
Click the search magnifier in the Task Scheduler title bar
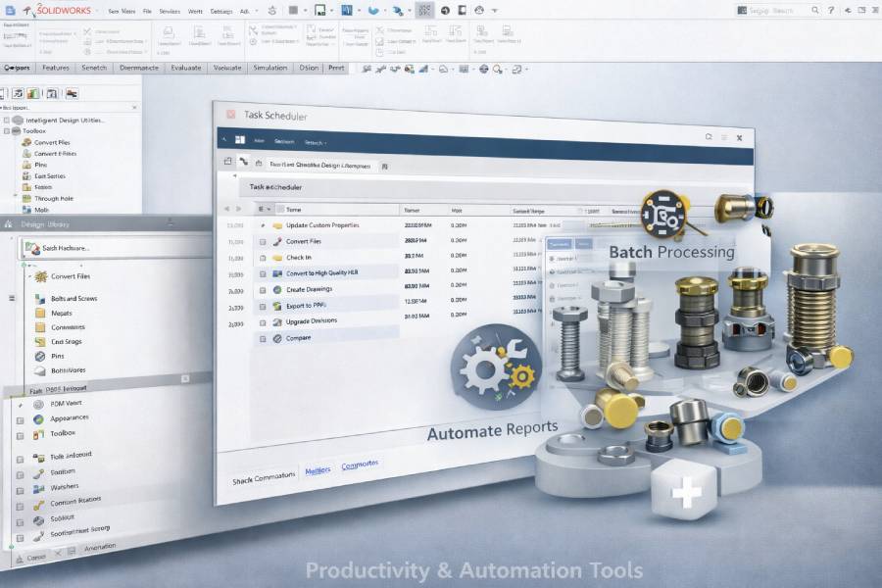(709, 137)
